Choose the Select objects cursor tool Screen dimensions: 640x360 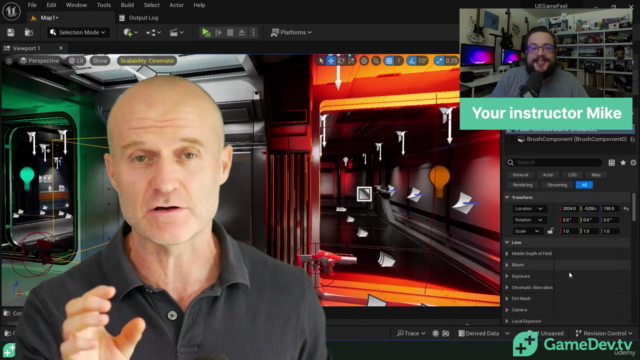coord(321,61)
